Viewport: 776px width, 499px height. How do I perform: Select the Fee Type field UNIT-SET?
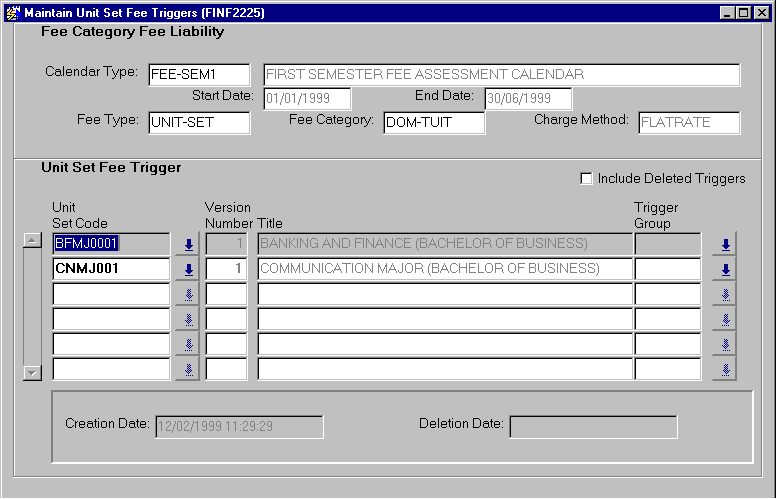click(x=198, y=122)
